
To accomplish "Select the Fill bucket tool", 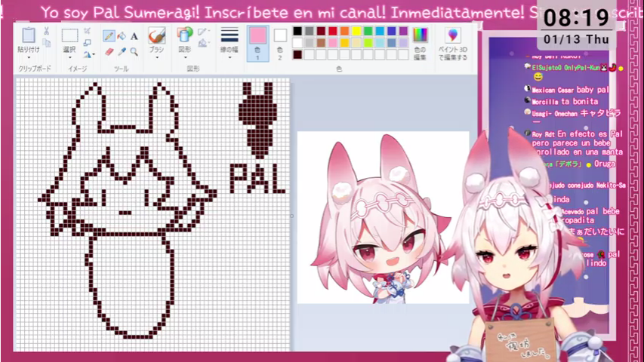I will pos(122,36).
